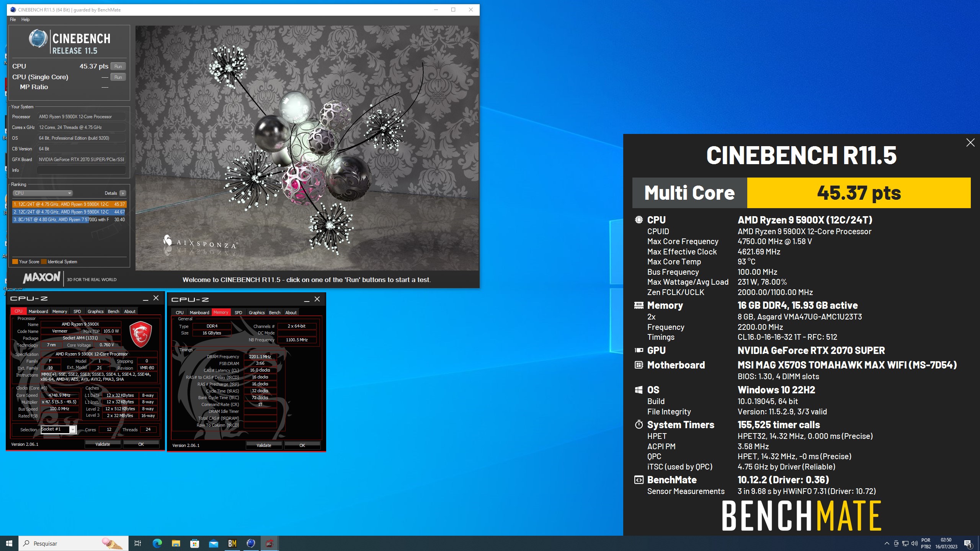Open the File menu in Cinebench
The height and width of the screenshot is (551, 980).
click(x=13, y=20)
